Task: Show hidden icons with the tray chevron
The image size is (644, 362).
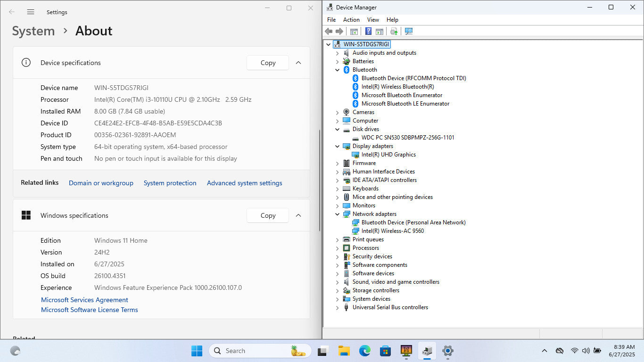Action: [545, 351]
